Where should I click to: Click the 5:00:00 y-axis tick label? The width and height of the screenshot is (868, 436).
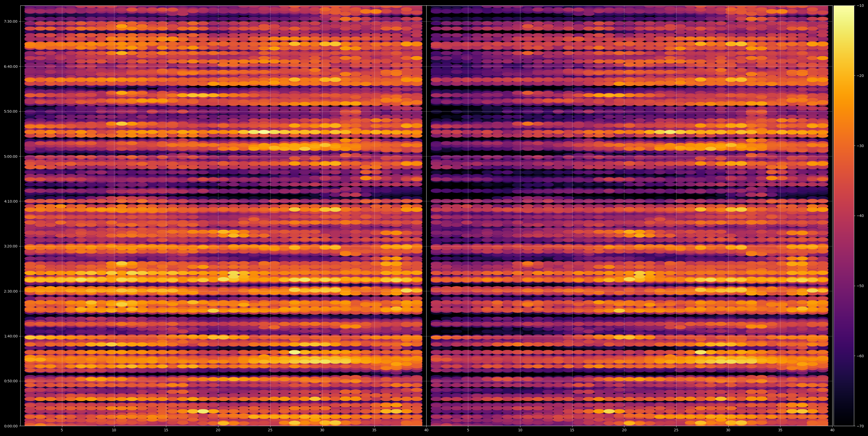[10, 156]
